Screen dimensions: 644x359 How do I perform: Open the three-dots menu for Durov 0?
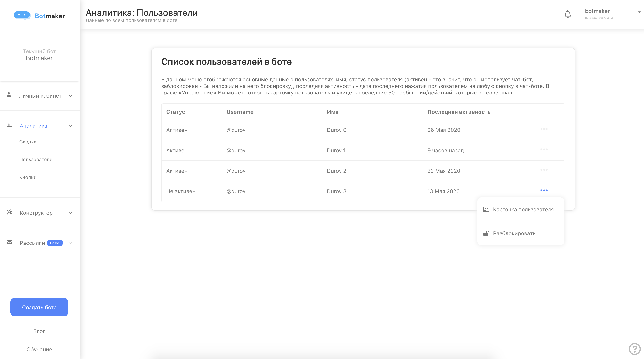(544, 129)
